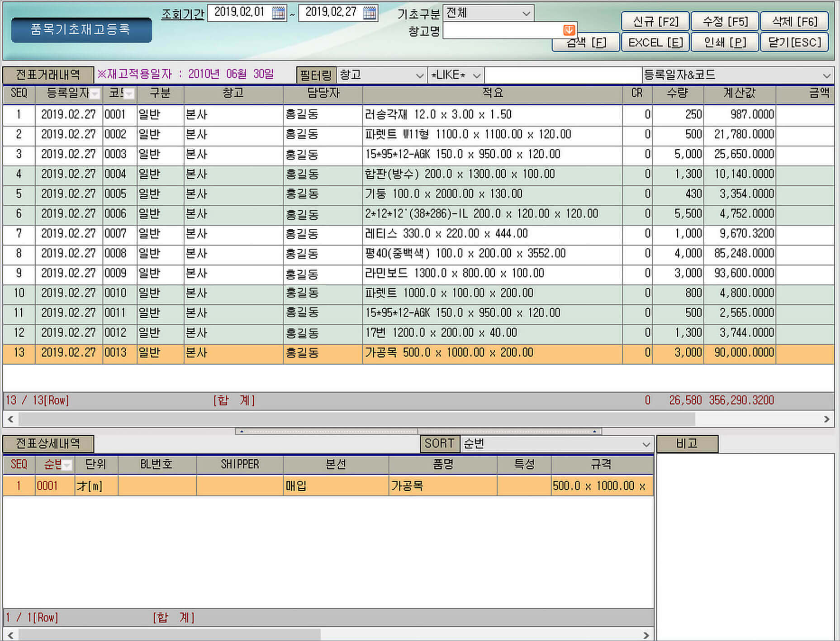Click the orange warehouse lookup icon

coord(569,30)
